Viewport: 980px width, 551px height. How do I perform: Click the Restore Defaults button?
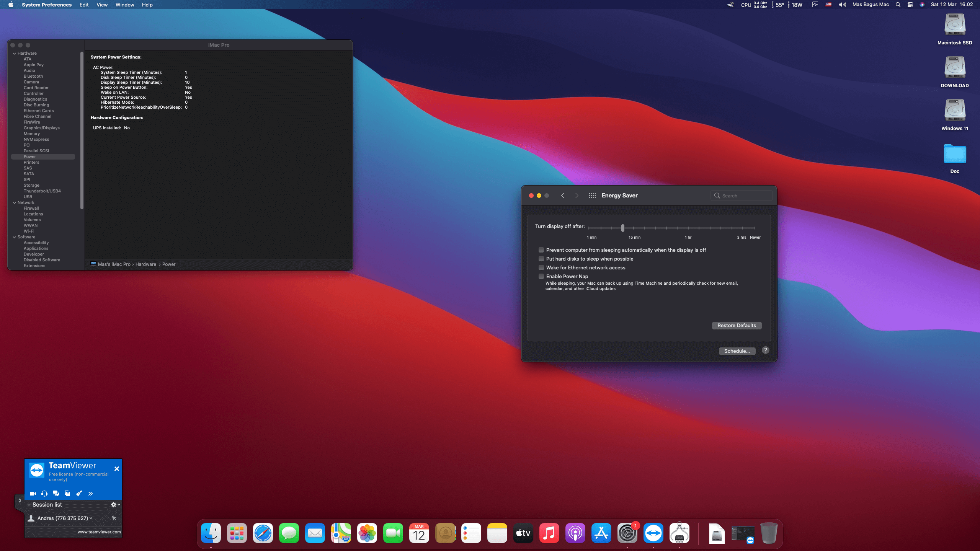pyautogui.click(x=736, y=325)
